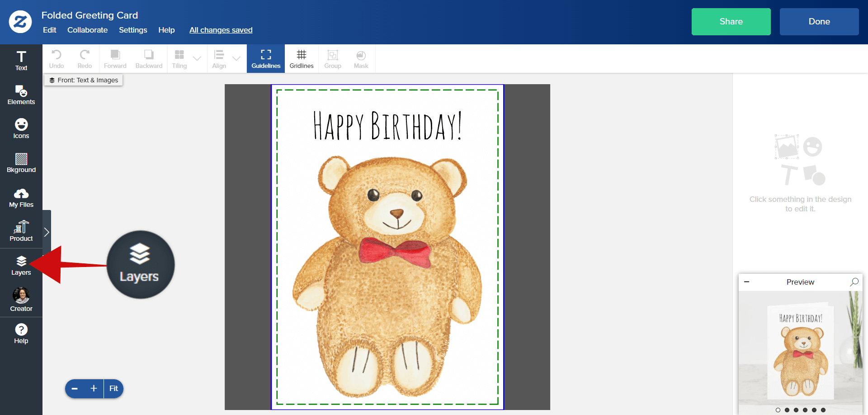
Task: Select first preview carousel dot
Action: [x=778, y=410]
